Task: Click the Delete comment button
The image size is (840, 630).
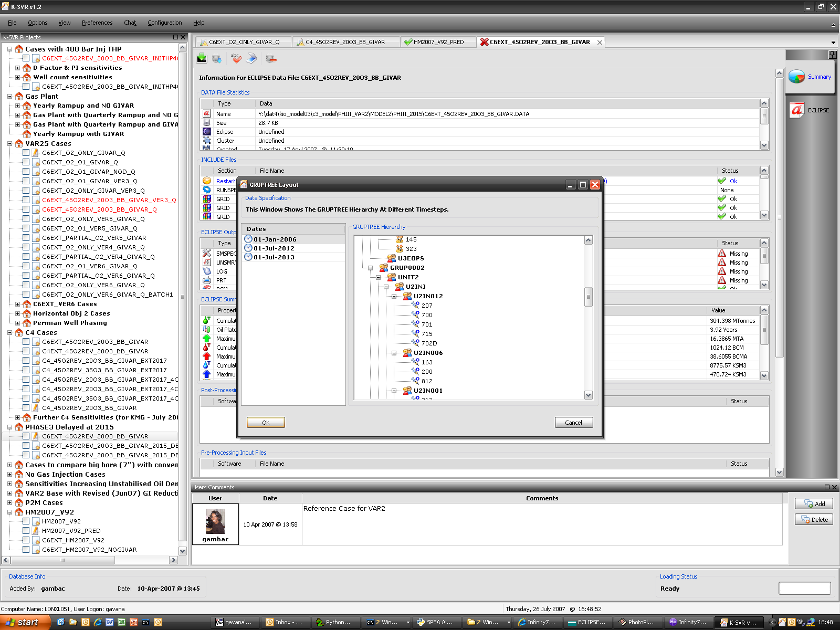Action: tap(813, 520)
